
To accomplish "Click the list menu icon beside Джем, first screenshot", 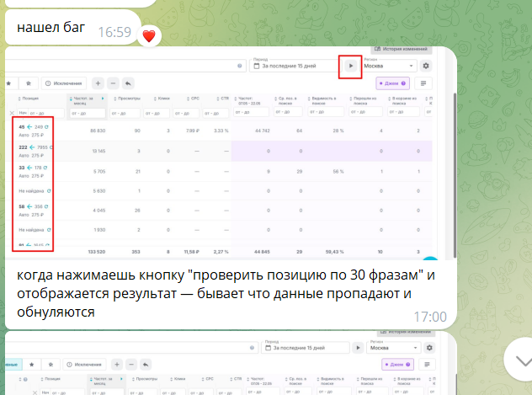I will tap(423, 83).
